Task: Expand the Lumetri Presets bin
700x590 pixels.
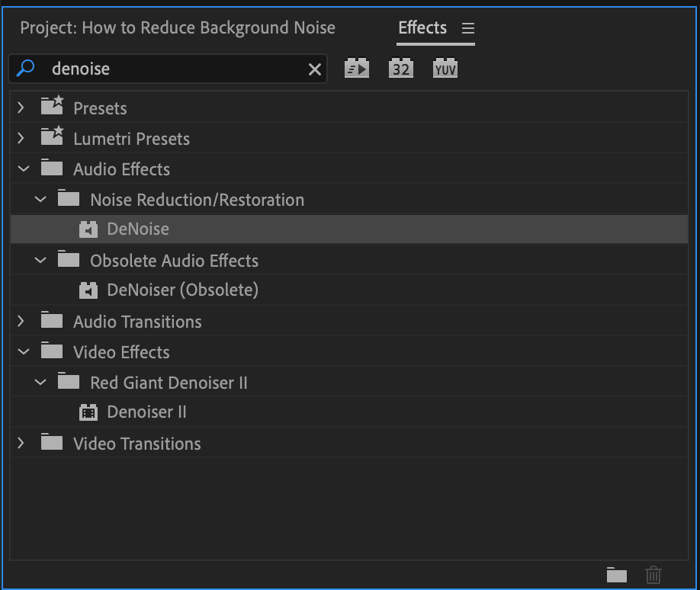Action: click(x=21, y=139)
